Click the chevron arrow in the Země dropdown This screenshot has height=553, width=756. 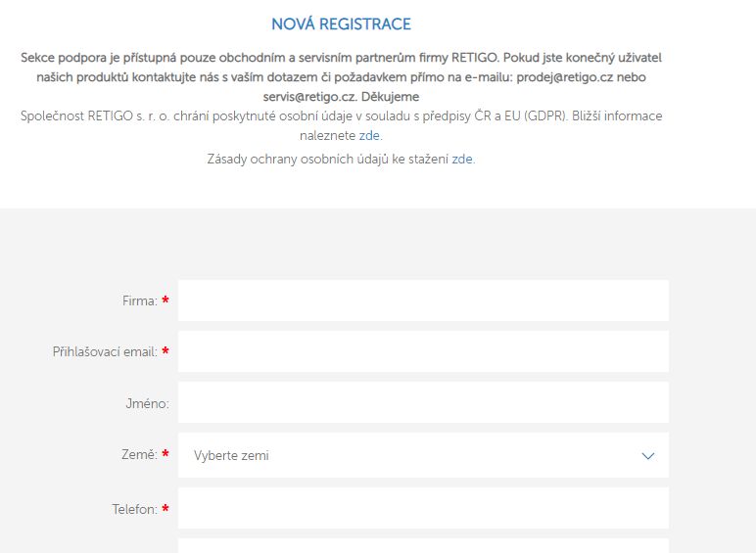tap(647, 456)
